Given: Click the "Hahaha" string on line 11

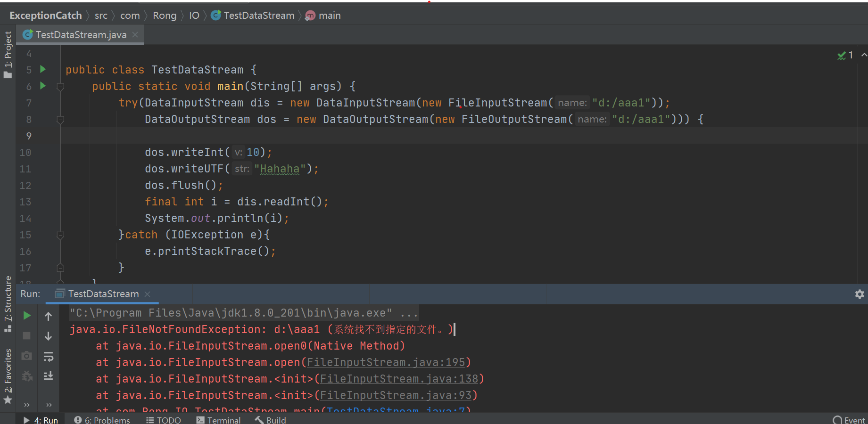Looking at the screenshot, I should (x=280, y=169).
